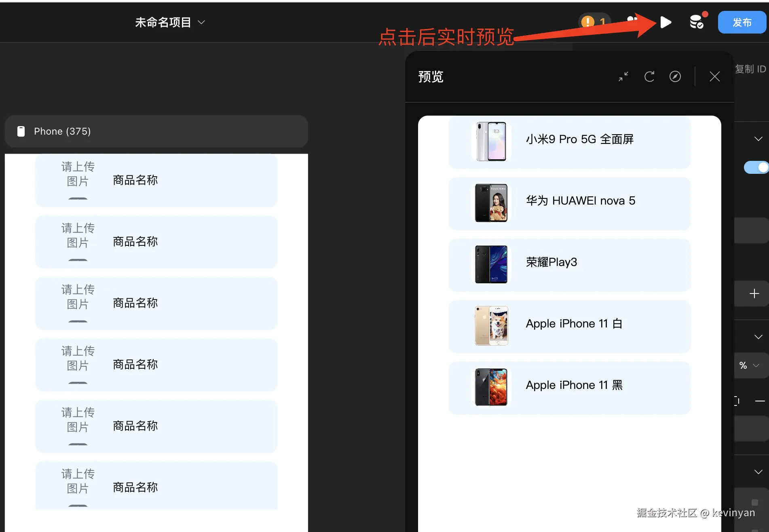This screenshot has height=532, width=769.
Task: Expand the chevron just above the blue toggle
Action: pyautogui.click(x=758, y=139)
